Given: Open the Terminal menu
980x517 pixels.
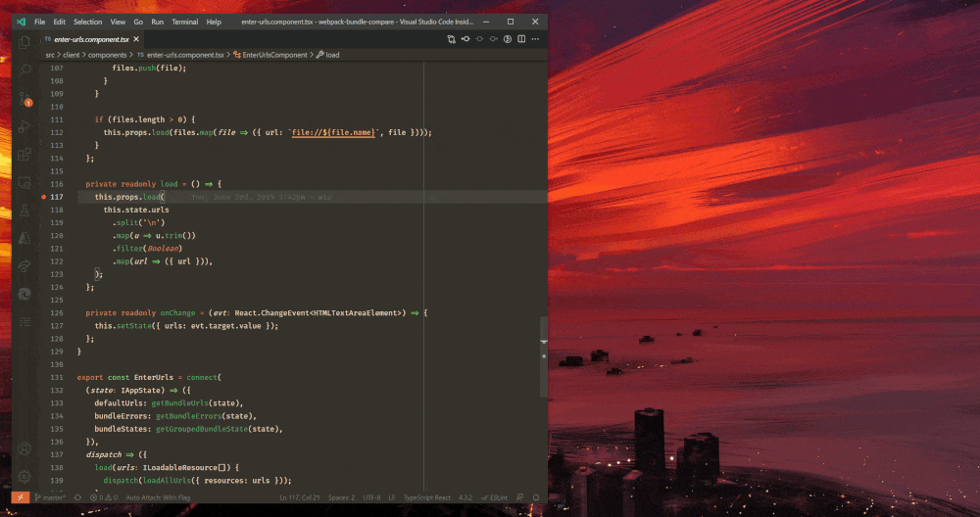Looking at the screenshot, I should pos(184,21).
